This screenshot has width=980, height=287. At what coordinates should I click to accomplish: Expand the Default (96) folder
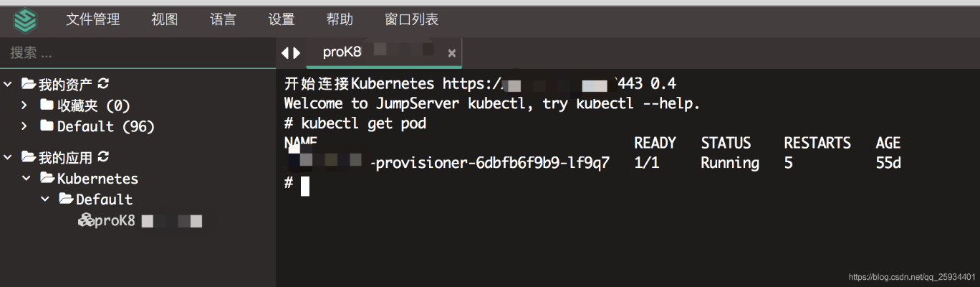point(24,126)
